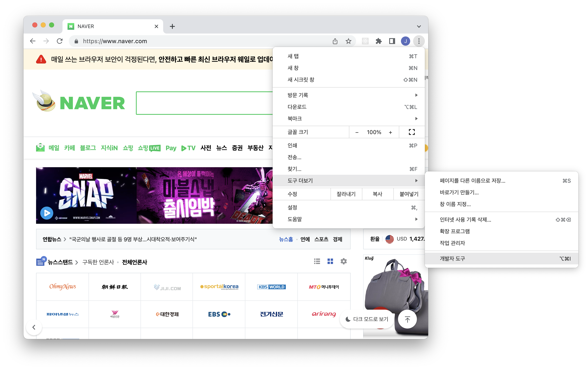Open the Extensions puzzle icon

pyautogui.click(x=379, y=41)
